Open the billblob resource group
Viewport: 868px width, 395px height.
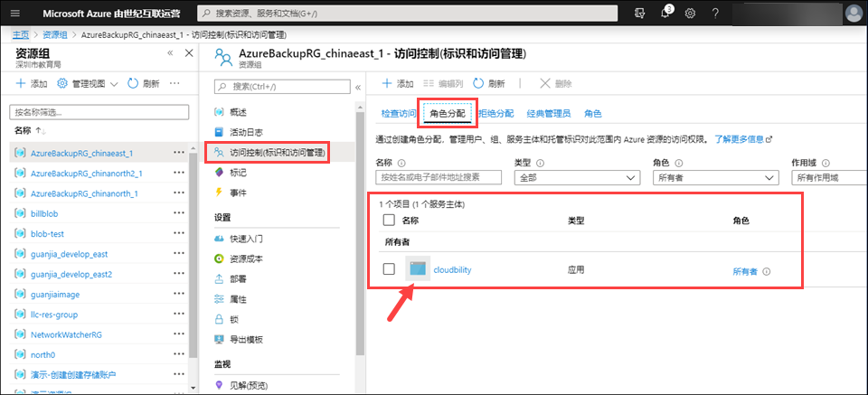pos(44,213)
